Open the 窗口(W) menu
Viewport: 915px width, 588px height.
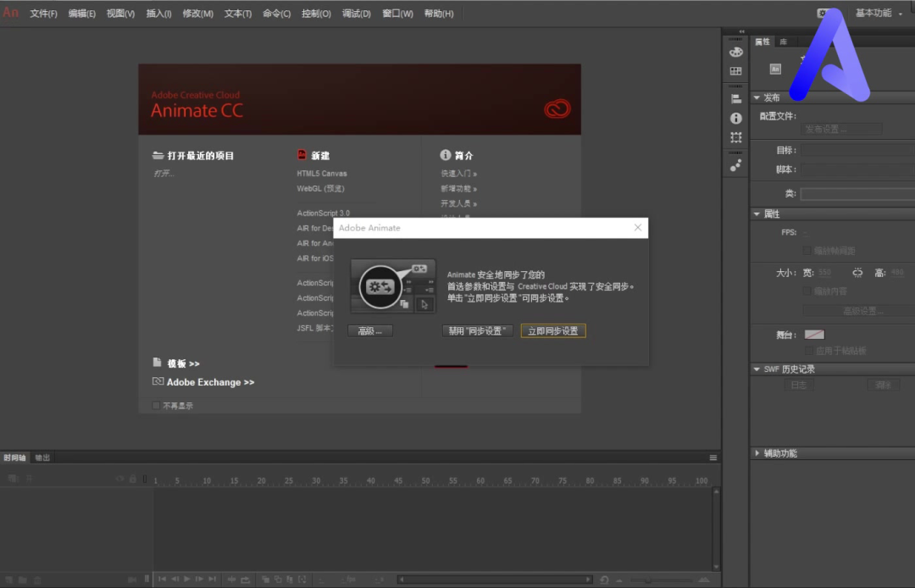click(397, 14)
